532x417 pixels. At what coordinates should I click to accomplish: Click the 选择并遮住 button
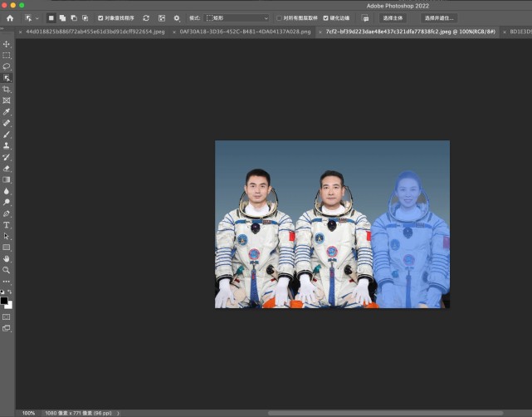click(x=439, y=18)
